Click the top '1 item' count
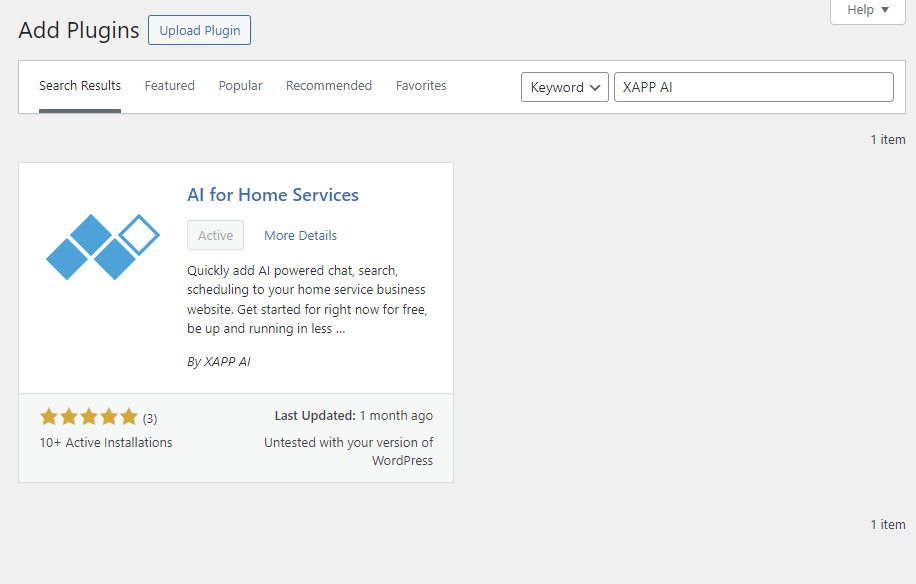The height and width of the screenshot is (584, 916). 888,140
